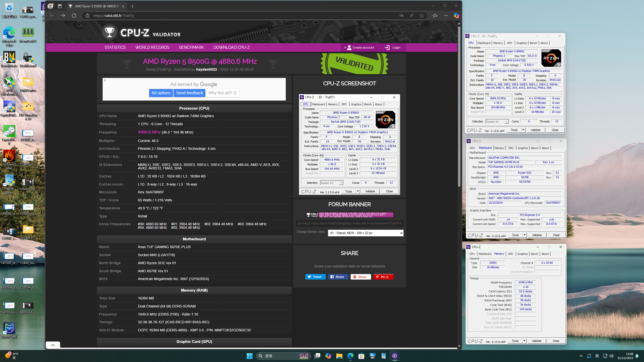Click Send feedback button
The image size is (644, 362).
[x=189, y=93]
